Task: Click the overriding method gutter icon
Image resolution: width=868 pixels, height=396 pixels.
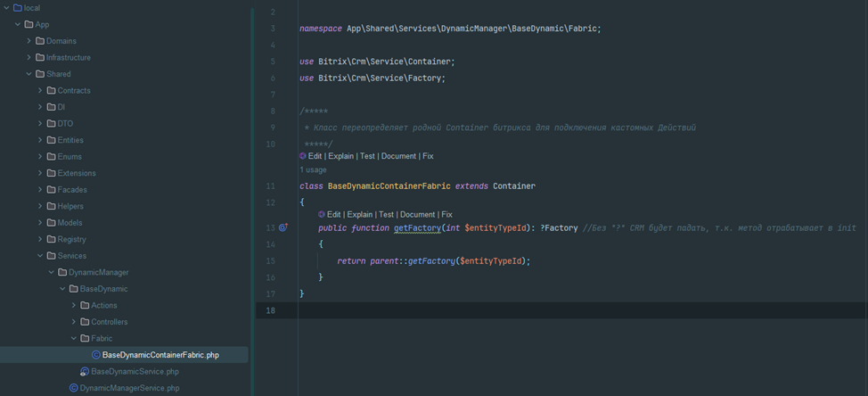Action: tap(283, 227)
